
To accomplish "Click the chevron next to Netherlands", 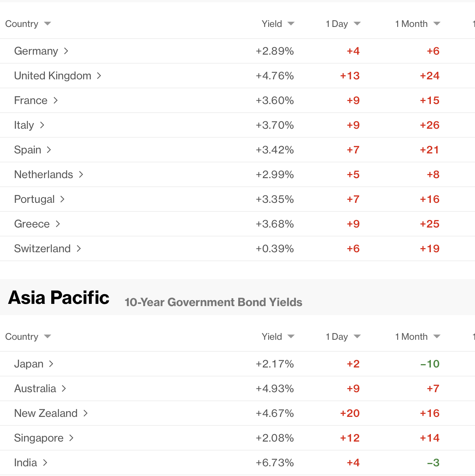I will tap(81, 174).
